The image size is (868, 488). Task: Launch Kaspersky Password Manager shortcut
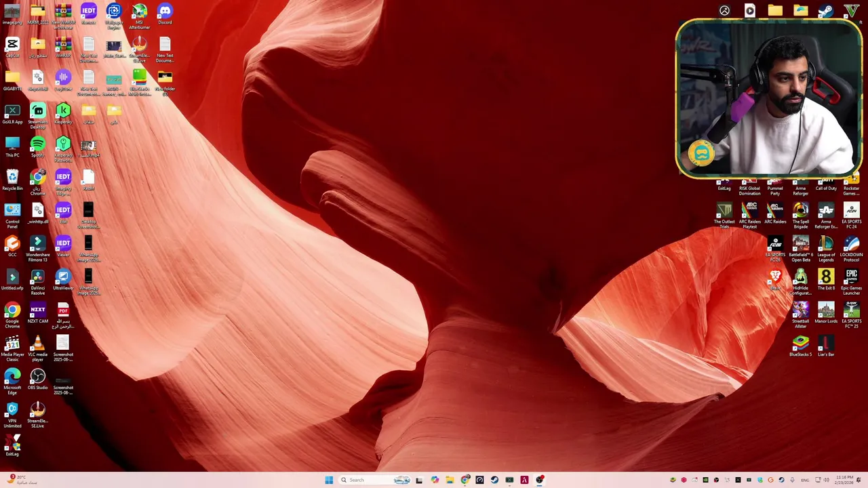click(x=63, y=149)
